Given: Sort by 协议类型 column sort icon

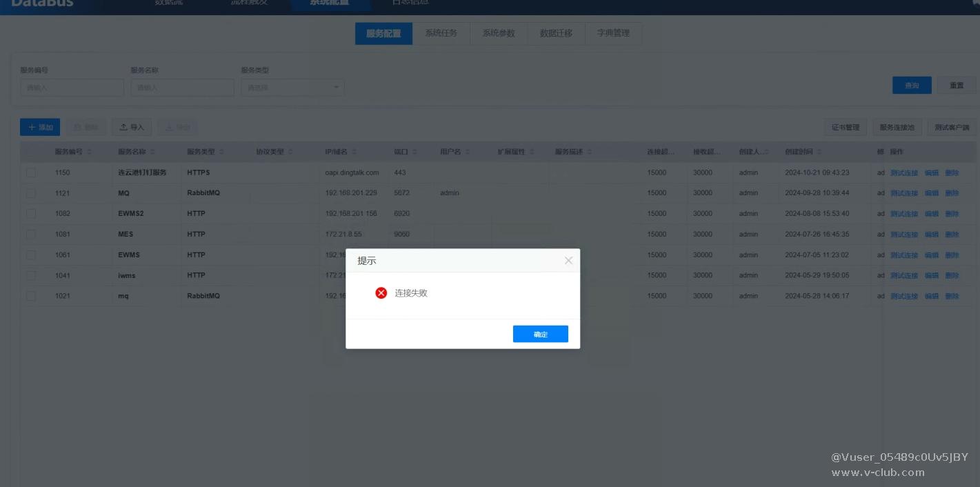Looking at the screenshot, I should (290, 152).
